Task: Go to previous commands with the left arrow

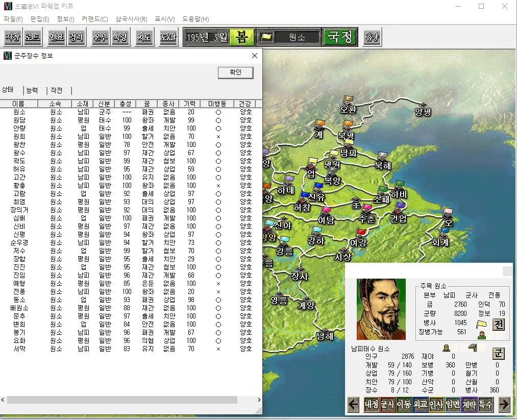Action: (354, 404)
